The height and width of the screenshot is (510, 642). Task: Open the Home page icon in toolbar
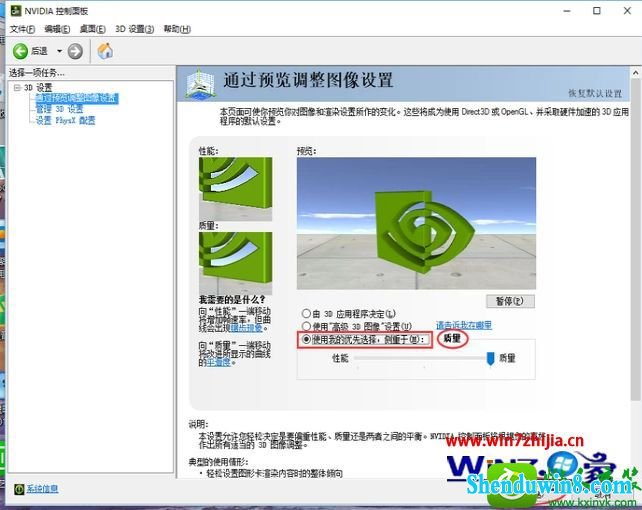coord(105,51)
